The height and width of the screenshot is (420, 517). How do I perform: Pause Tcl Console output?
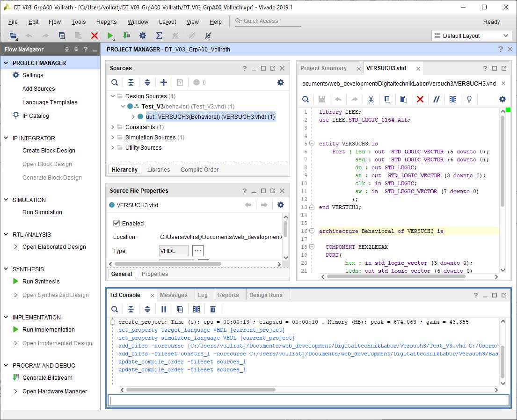click(x=164, y=309)
